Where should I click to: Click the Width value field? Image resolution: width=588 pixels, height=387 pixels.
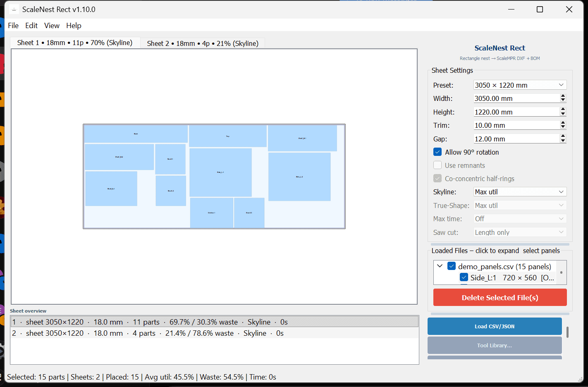point(516,98)
